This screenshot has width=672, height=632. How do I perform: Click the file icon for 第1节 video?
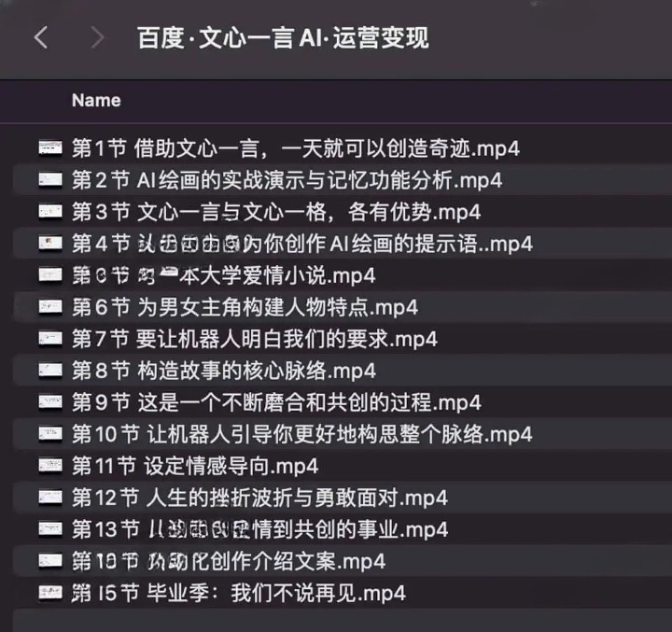tap(50, 148)
